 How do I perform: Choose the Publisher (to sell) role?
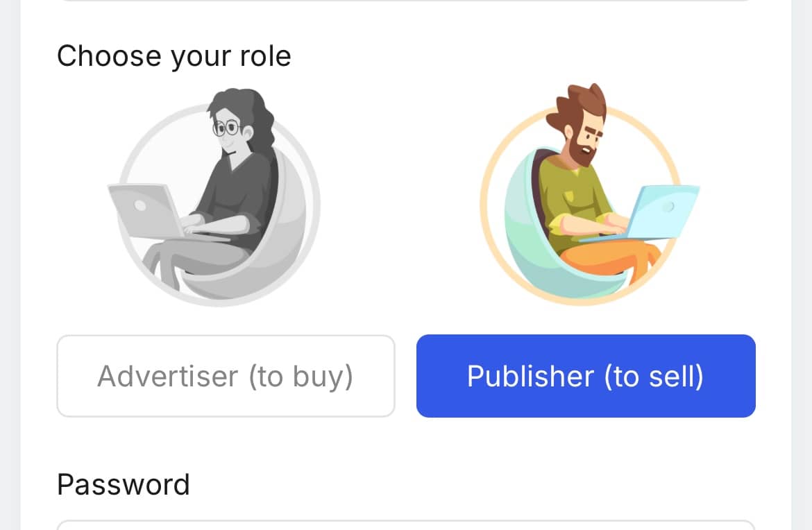(x=586, y=376)
